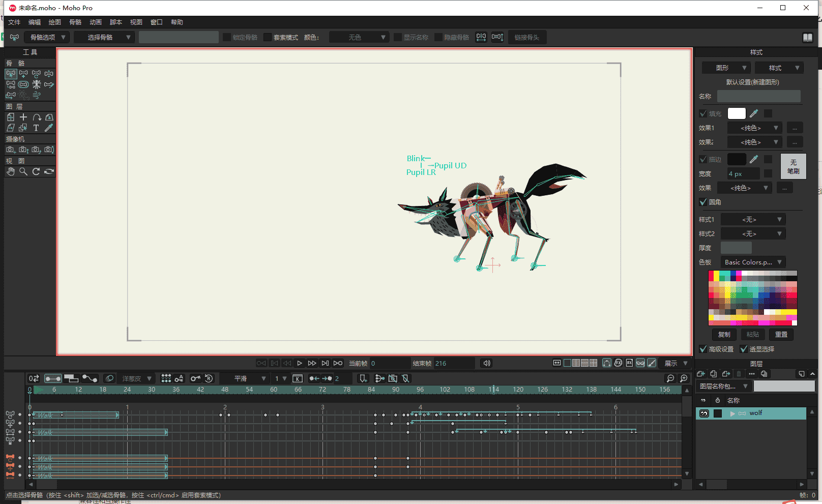Enable the 锁定骨骼 checkbox

(227, 37)
